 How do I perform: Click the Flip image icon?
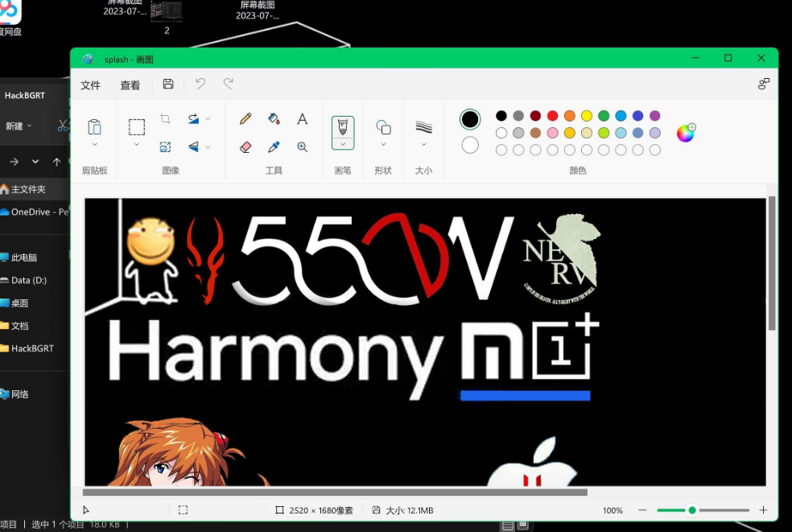pos(193,147)
